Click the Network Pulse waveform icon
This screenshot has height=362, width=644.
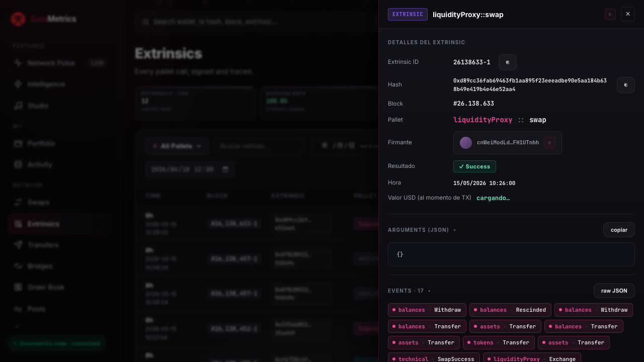[x=18, y=63]
